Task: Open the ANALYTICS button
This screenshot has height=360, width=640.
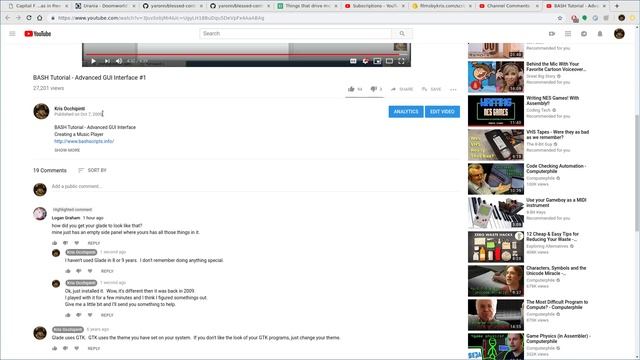Action: (406, 111)
